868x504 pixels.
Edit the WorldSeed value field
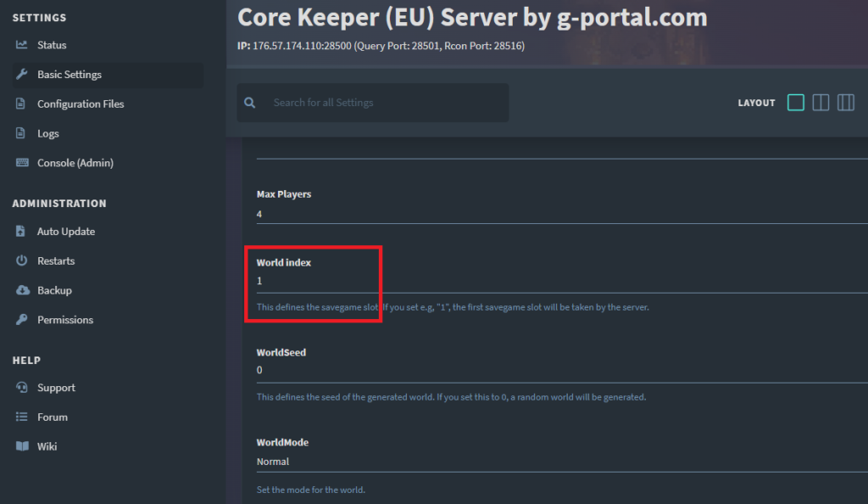coord(562,371)
